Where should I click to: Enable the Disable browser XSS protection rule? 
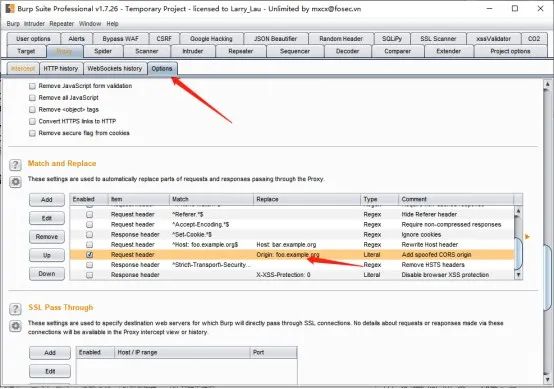[89, 275]
